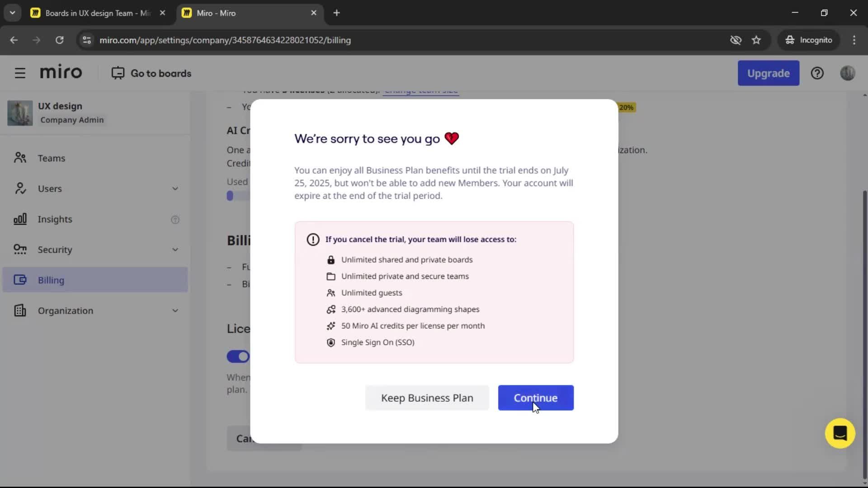Expand the Users chevron
The width and height of the screenshot is (868, 488).
175,188
